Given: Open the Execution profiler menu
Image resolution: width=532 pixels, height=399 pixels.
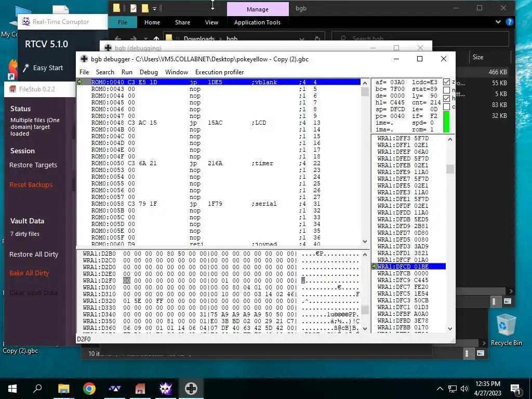Looking at the screenshot, I should point(220,72).
